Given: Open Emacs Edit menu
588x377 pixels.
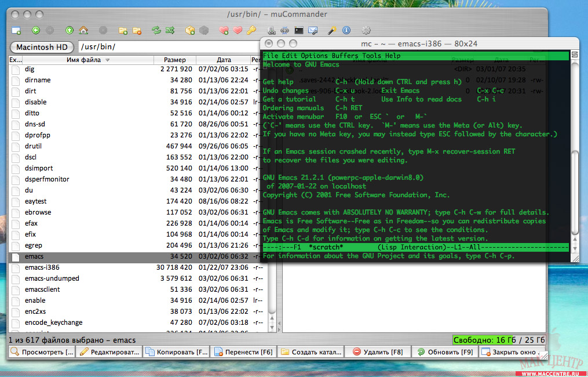Looking at the screenshot, I should pyautogui.click(x=290, y=56).
